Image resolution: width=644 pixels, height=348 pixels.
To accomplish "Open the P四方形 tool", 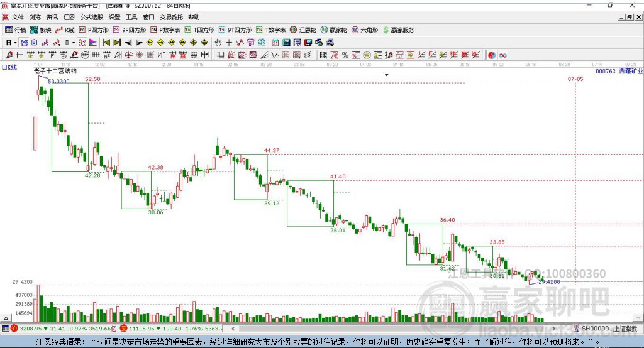I will pos(94,30).
